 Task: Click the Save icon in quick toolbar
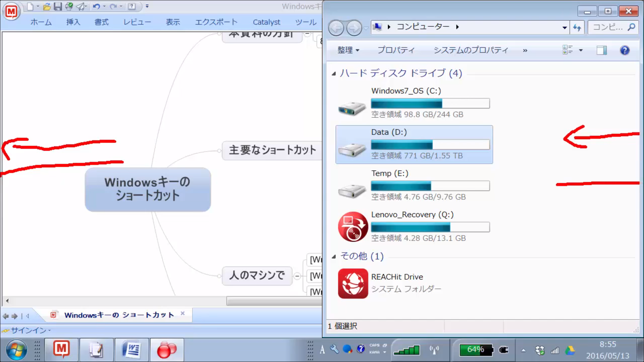[58, 6]
